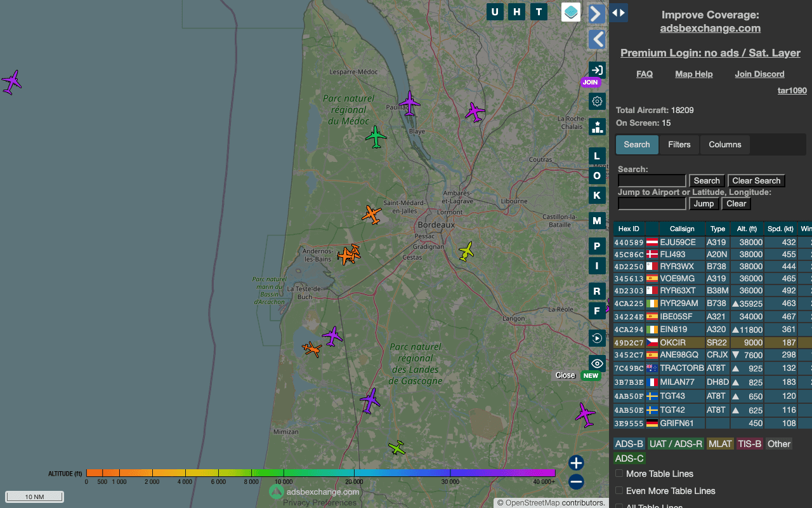The width and height of the screenshot is (812, 508).
Task: Open the Join Discord link
Action: pyautogui.click(x=759, y=74)
